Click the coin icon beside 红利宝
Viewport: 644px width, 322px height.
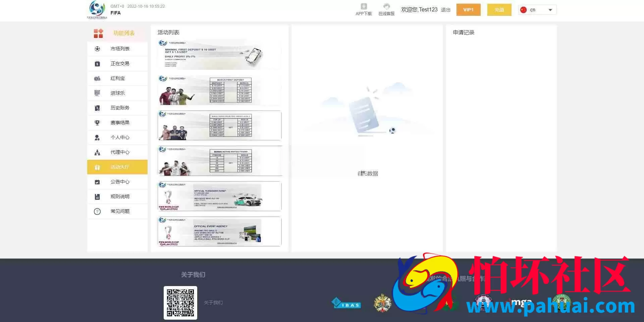[x=97, y=79]
